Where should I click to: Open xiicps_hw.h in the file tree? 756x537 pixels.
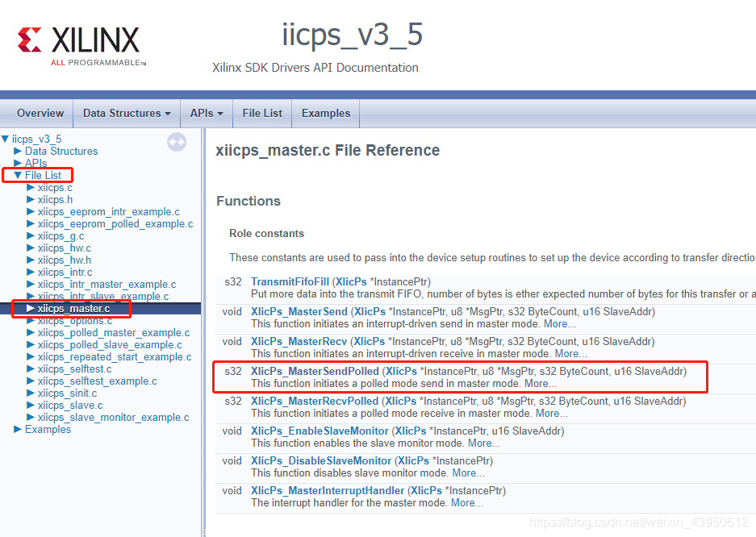point(64,260)
